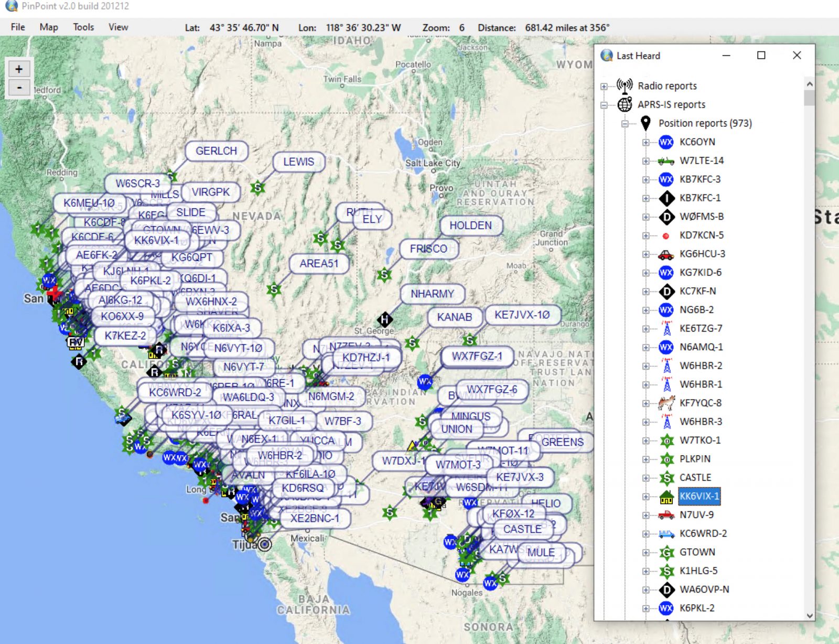Expand the Radio reports node
Screen dimensions: 839x644
[604, 85]
